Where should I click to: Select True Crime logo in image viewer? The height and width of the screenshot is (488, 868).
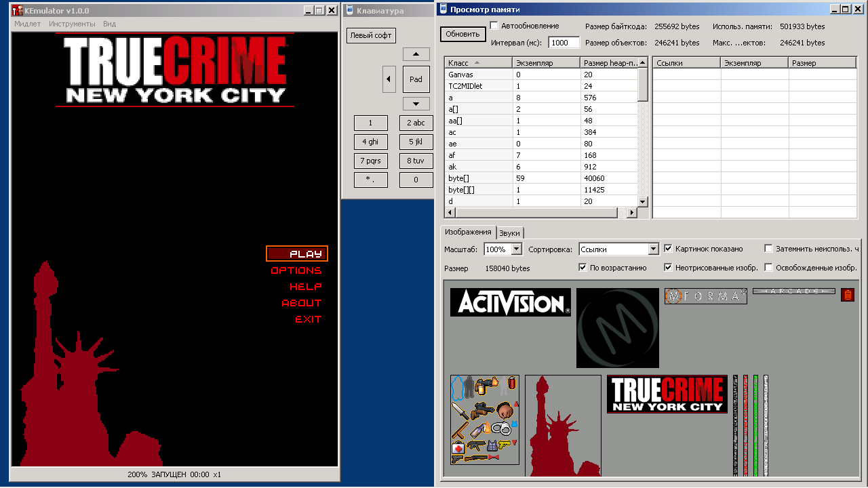coord(667,394)
